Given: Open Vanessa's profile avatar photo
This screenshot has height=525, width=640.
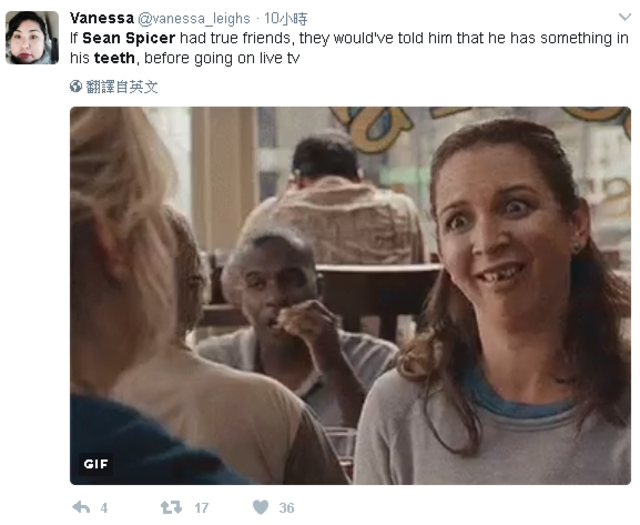Looking at the screenshot, I should pos(32,38).
